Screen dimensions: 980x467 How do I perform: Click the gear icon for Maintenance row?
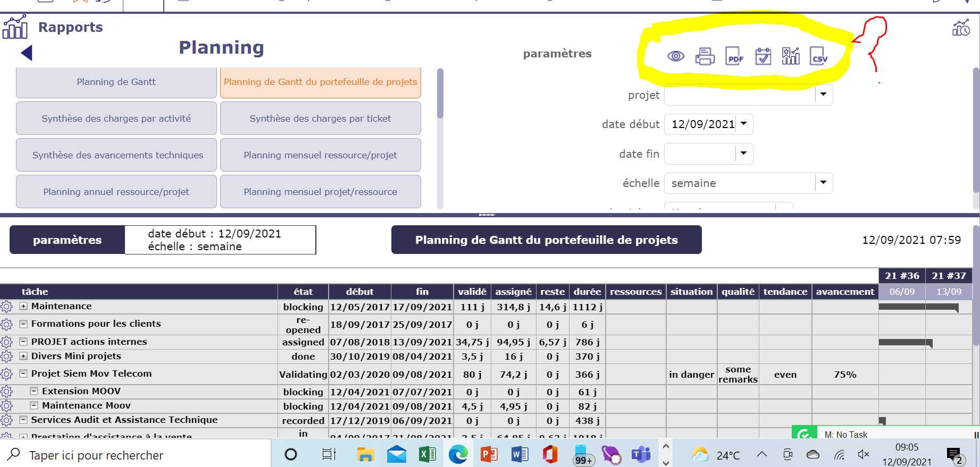[6, 307]
